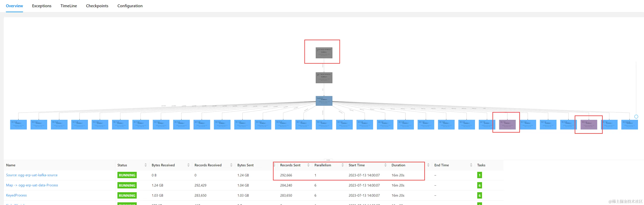Sort by End Time using sorter arrows
The width and height of the screenshot is (644, 205).
[471, 165]
